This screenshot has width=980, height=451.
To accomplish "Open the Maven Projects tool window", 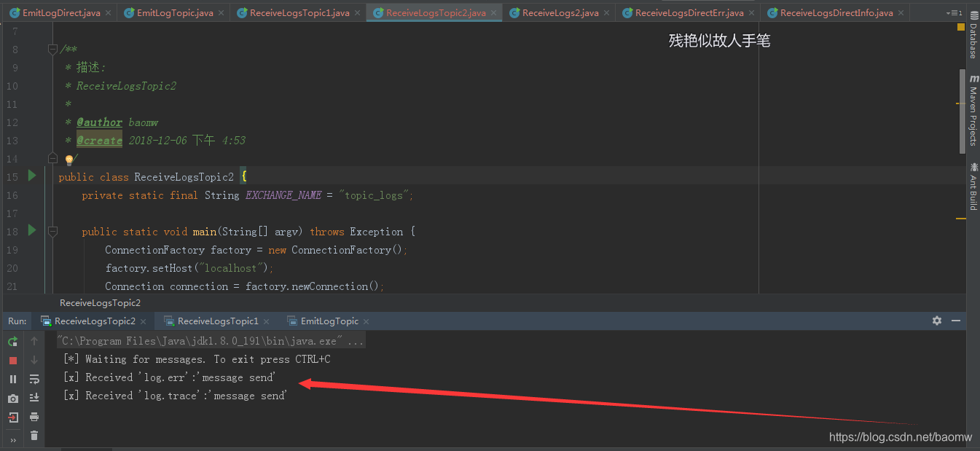I will [x=973, y=110].
